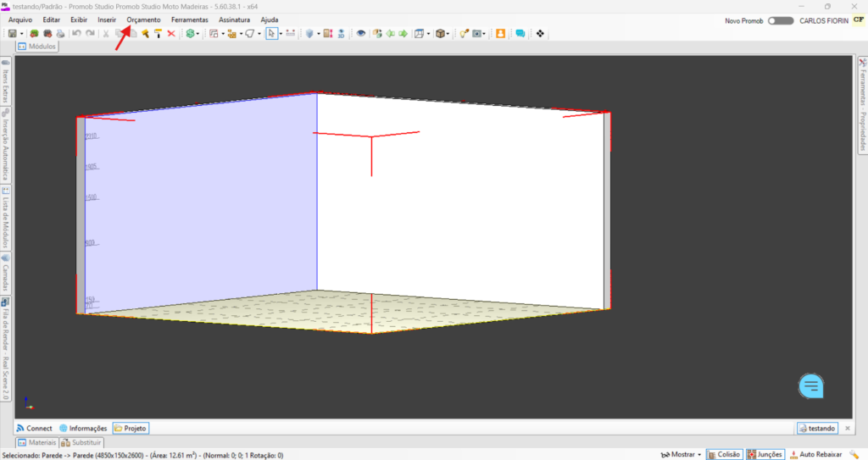
Task: Open dropdown arrow next to the save icon
Action: 21,34
